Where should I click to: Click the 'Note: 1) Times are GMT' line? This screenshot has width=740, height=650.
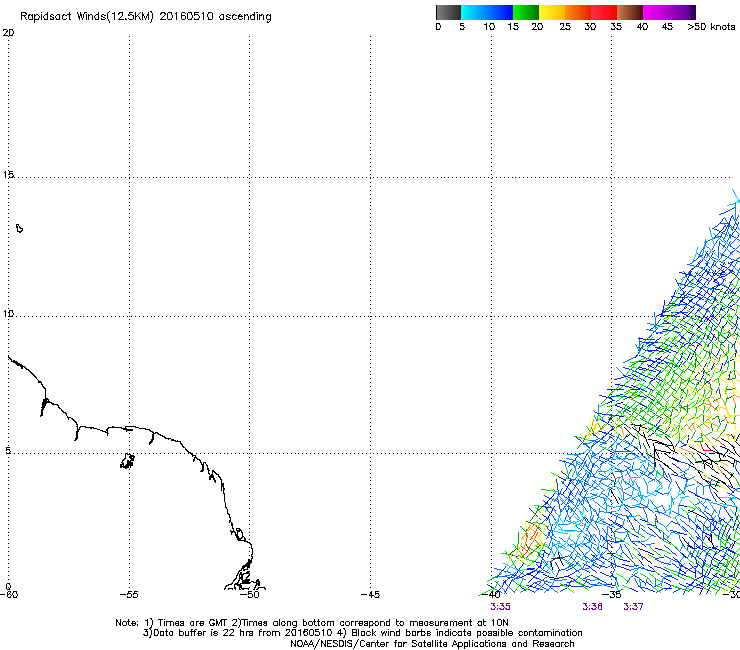pos(312,623)
